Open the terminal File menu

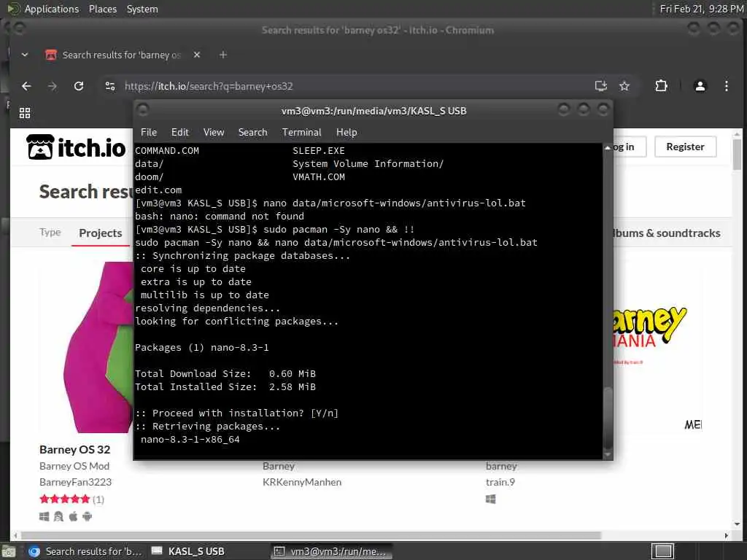point(149,133)
